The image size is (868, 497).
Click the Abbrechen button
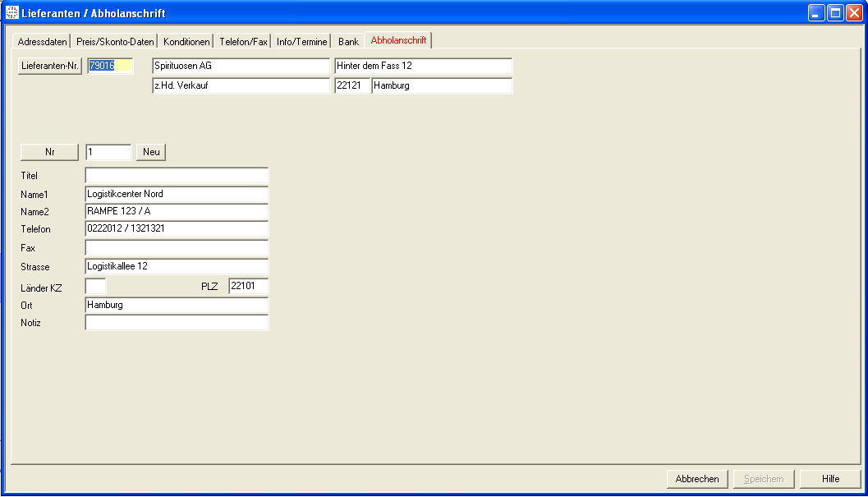pyautogui.click(x=697, y=479)
